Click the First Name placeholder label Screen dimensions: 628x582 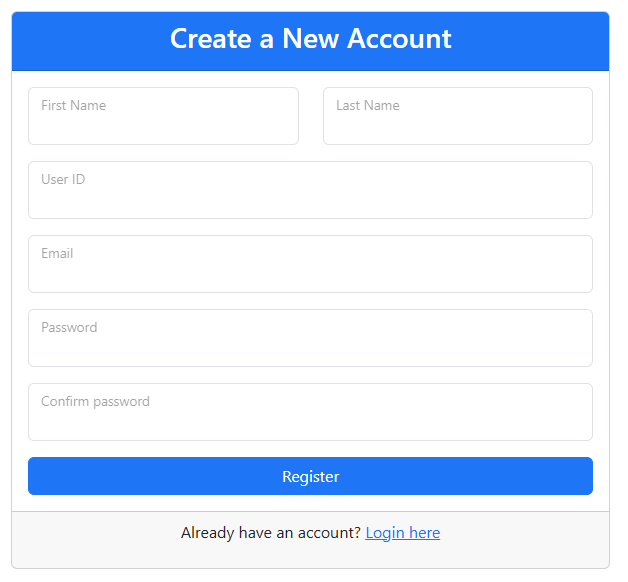click(x=73, y=105)
